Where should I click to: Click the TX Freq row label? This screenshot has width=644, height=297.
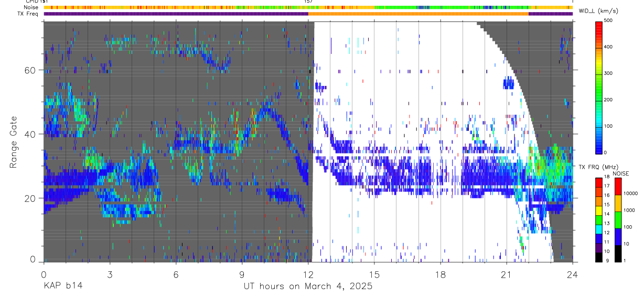coord(28,14)
